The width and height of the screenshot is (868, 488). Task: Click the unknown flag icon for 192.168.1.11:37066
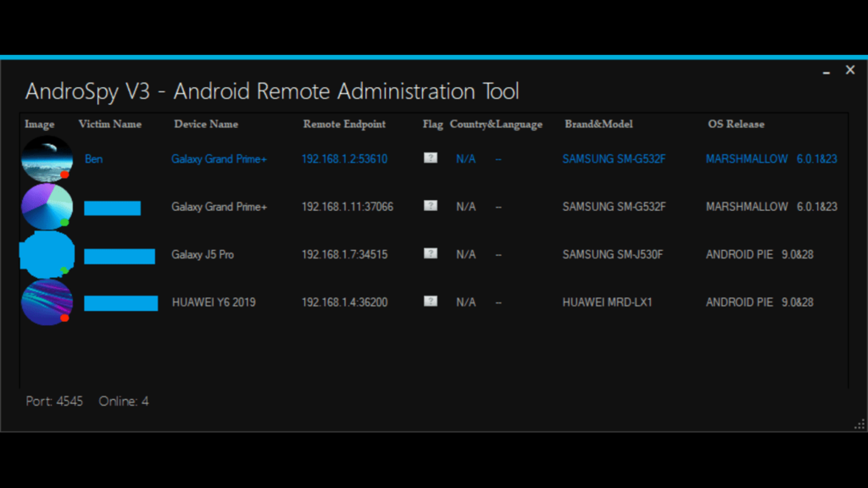[430, 206]
